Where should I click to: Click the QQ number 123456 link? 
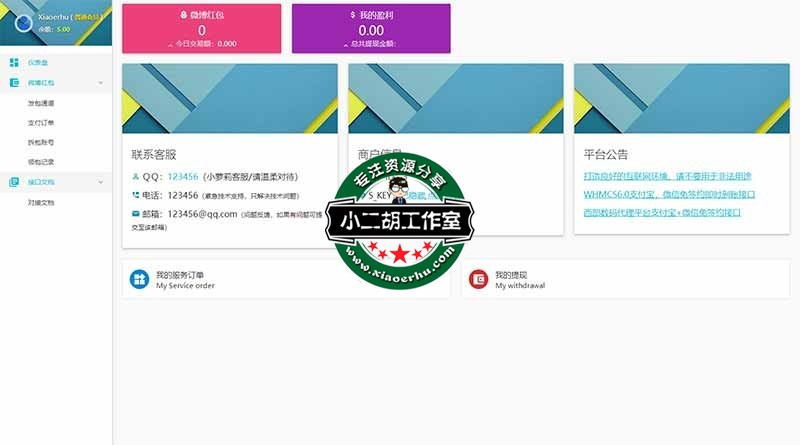183,177
